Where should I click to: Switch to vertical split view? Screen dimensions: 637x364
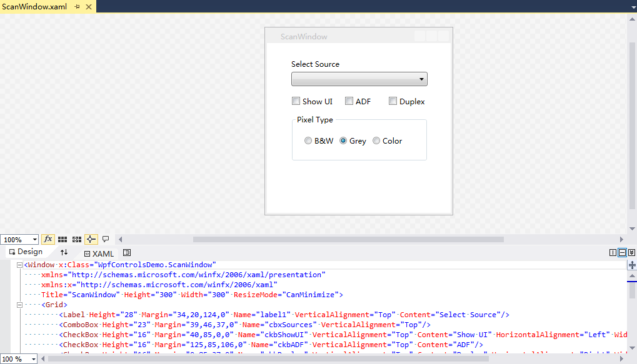click(x=613, y=252)
